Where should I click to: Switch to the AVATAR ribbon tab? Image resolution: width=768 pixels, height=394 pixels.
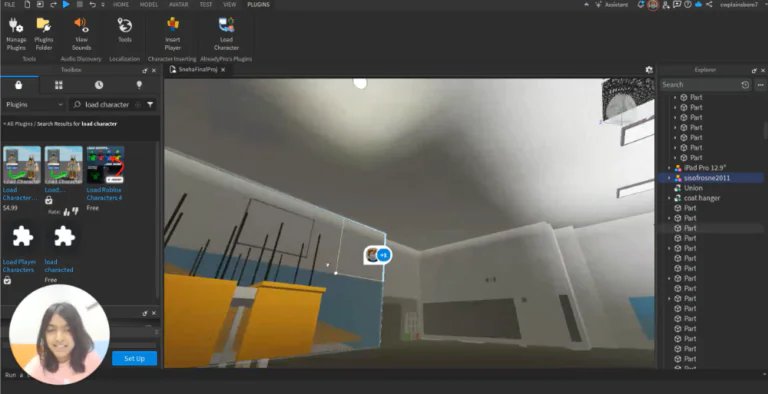click(178, 4)
